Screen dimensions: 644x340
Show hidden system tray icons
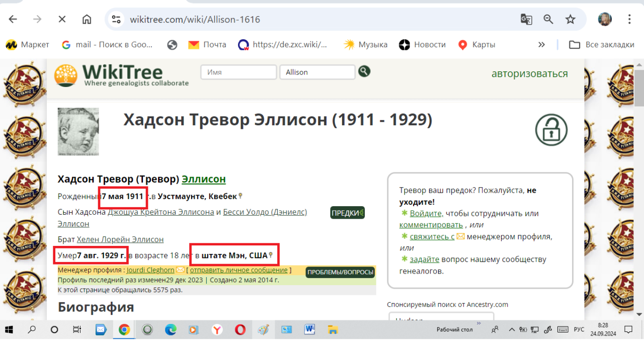512,330
